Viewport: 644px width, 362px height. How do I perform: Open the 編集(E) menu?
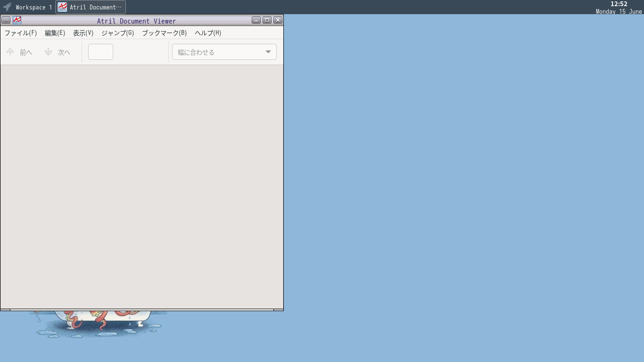pyautogui.click(x=55, y=33)
